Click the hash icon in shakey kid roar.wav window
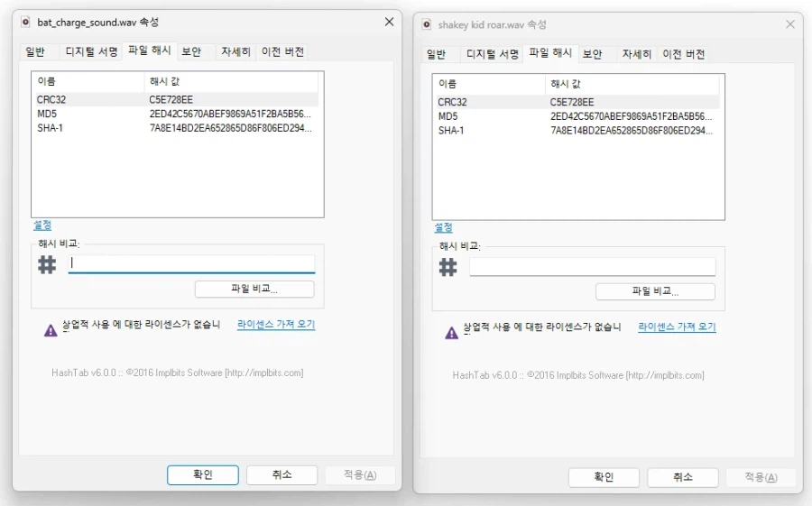Screen dimensions: 812x506 (x=448, y=267)
